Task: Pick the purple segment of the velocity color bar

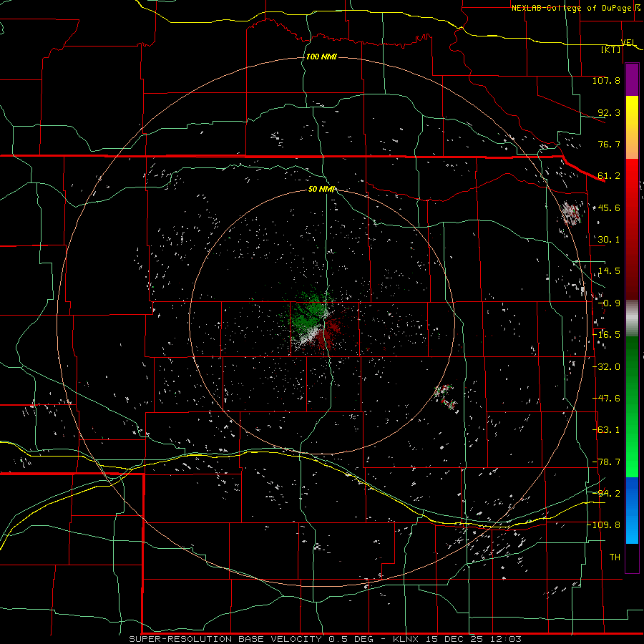Action: pyautogui.click(x=632, y=80)
